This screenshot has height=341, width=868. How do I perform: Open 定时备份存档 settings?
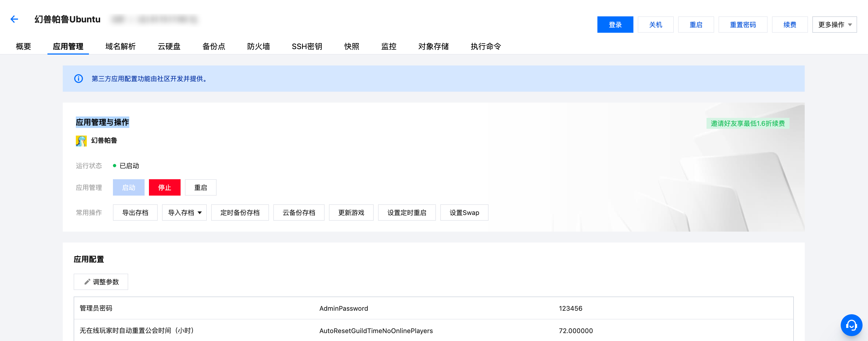pos(240,213)
